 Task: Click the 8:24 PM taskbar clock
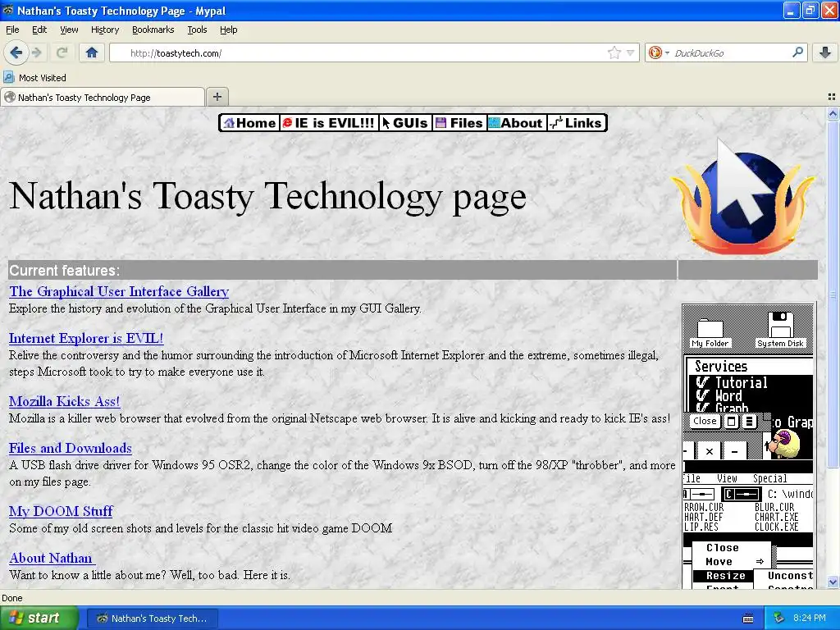pos(810,618)
